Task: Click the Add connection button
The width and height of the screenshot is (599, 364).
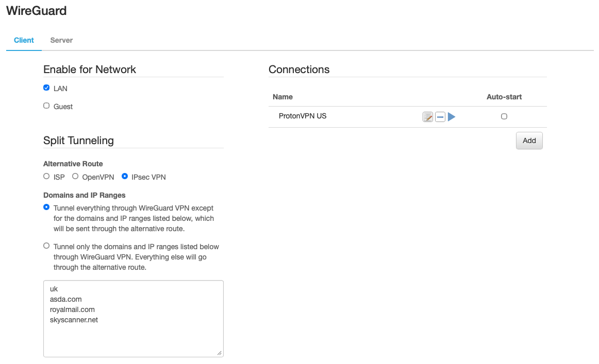Action: pos(529,141)
